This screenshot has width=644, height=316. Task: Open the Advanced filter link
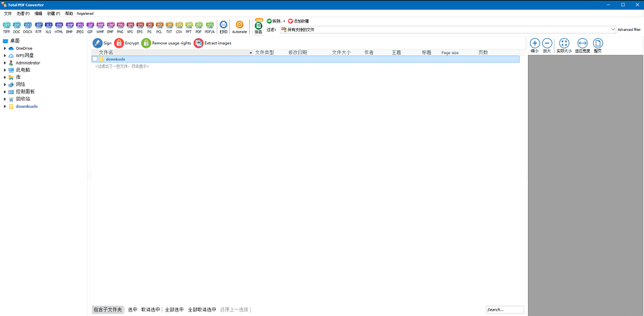pyautogui.click(x=629, y=30)
